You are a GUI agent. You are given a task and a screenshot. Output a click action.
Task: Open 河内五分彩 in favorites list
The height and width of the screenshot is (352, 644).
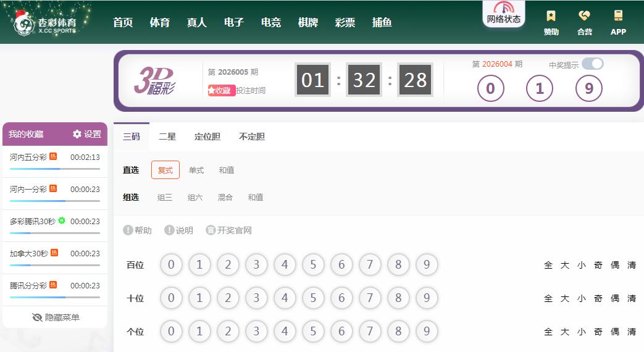pos(29,157)
